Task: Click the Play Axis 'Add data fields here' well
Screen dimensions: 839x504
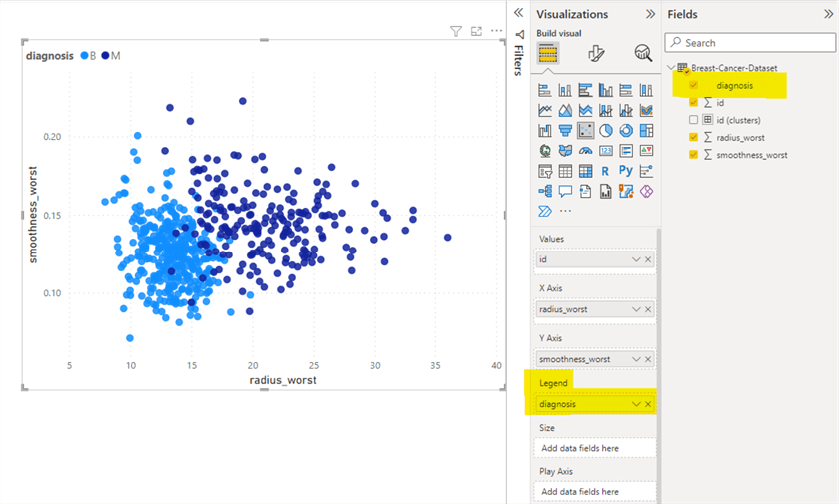Action: pyautogui.click(x=595, y=492)
